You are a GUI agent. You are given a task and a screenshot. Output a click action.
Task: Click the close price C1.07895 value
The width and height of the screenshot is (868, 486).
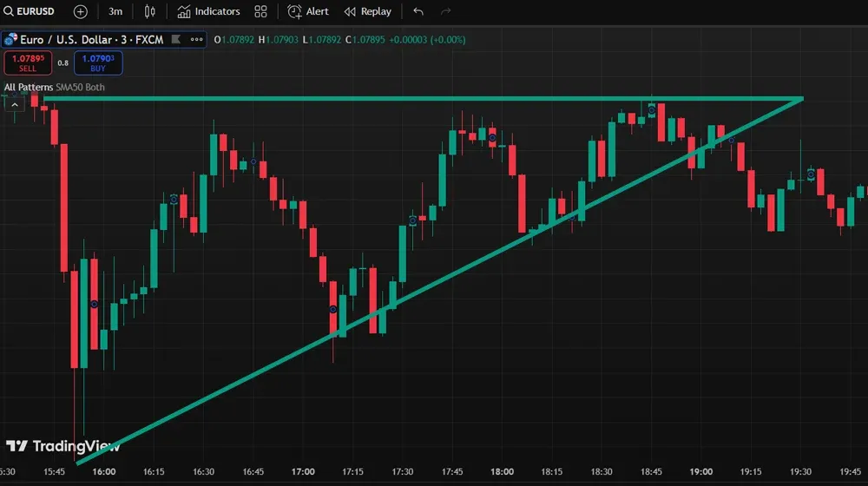pyautogui.click(x=365, y=40)
